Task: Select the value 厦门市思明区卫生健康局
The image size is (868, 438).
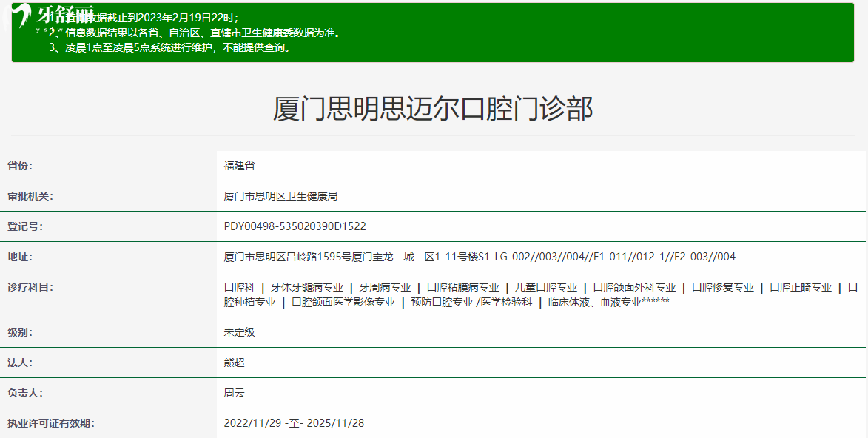Action: tap(280, 196)
